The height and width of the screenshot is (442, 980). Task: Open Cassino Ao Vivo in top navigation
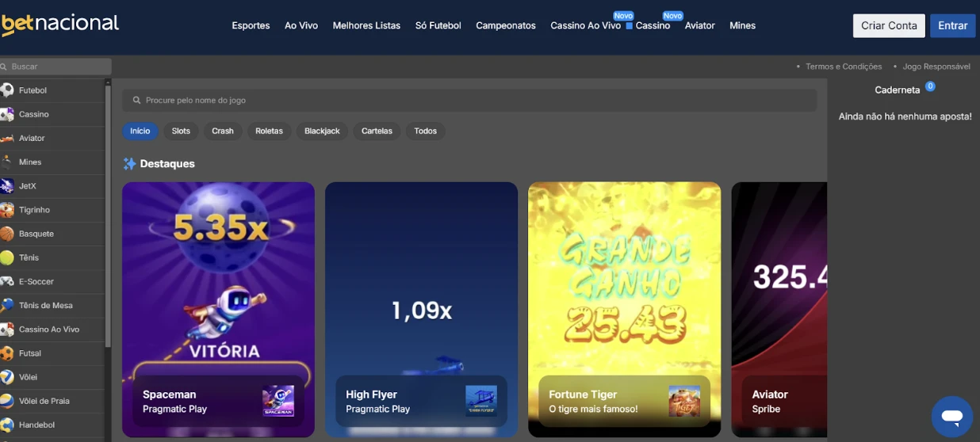point(586,25)
